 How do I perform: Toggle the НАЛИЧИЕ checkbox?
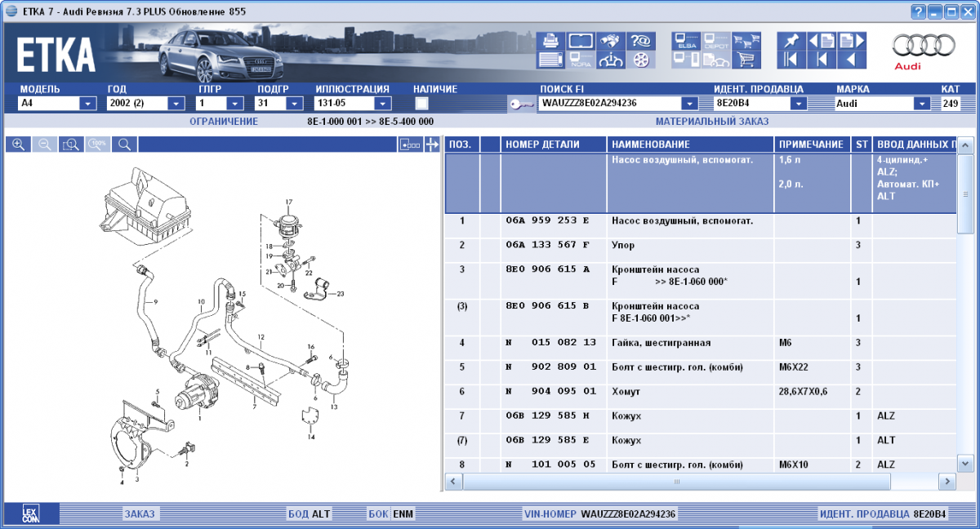point(421,104)
